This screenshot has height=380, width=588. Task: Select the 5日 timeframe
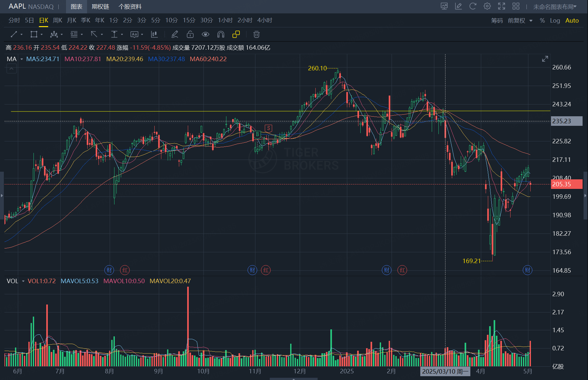pos(29,20)
